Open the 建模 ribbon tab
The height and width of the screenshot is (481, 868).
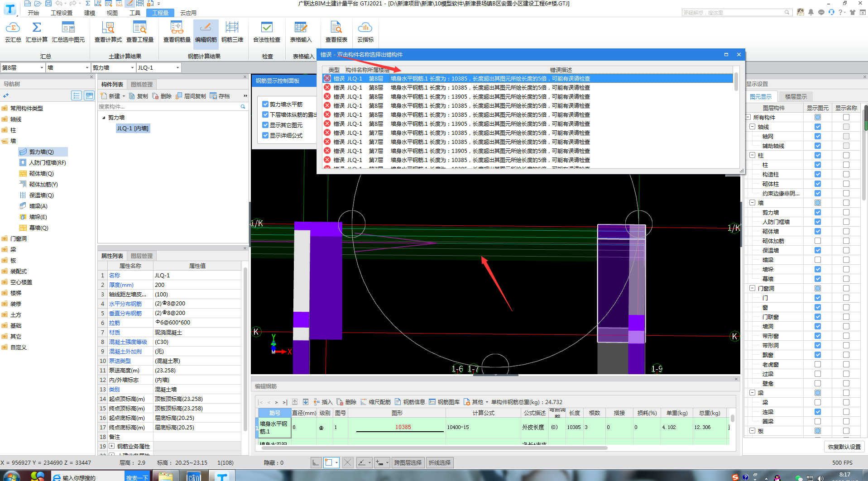click(90, 13)
